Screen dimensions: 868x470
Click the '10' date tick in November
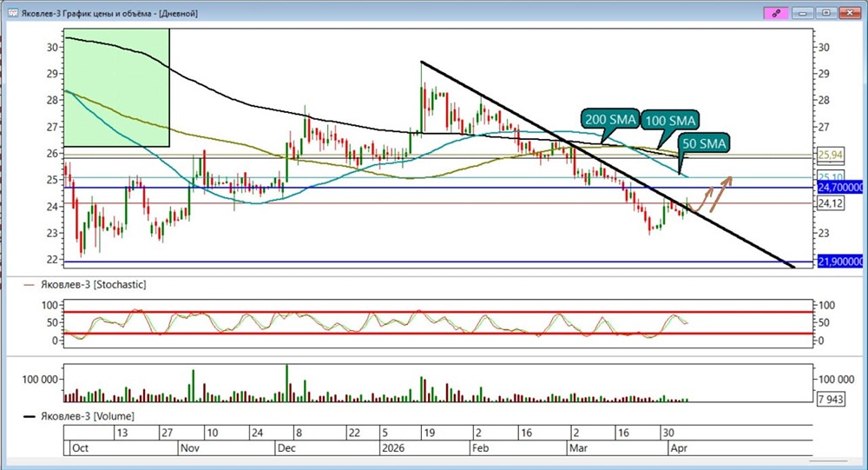tap(212, 433)
